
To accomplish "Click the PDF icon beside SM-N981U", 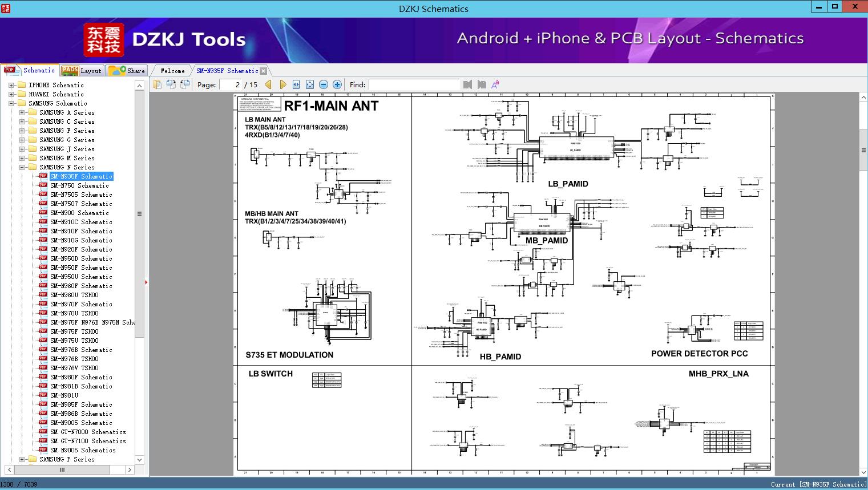I will click(x=43, y=395).
